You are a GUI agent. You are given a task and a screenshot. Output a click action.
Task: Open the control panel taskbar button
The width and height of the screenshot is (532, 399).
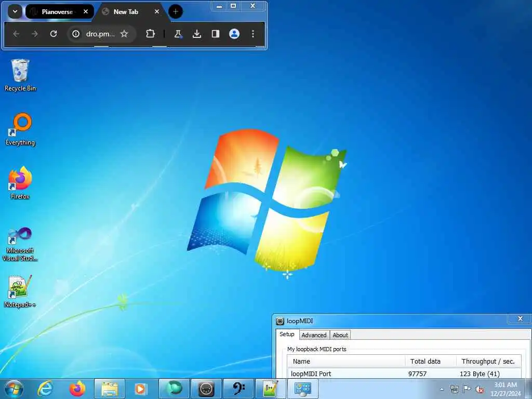303,389
